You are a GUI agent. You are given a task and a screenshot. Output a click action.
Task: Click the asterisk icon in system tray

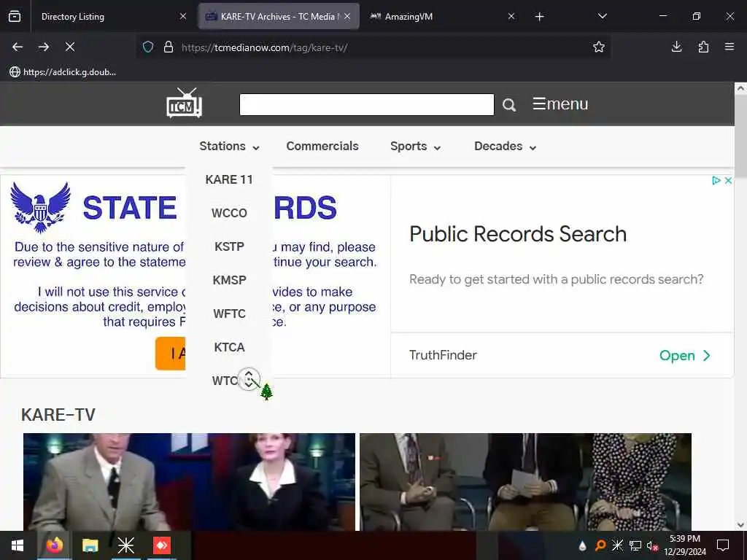pyautogui.click(x=617, y=545)
